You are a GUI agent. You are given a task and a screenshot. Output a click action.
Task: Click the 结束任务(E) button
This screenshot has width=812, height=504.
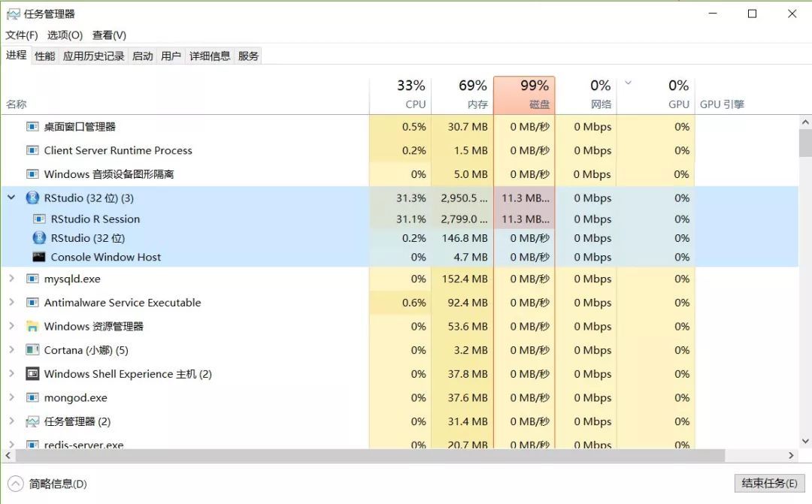pyautogui.click(x=770, y=483)
